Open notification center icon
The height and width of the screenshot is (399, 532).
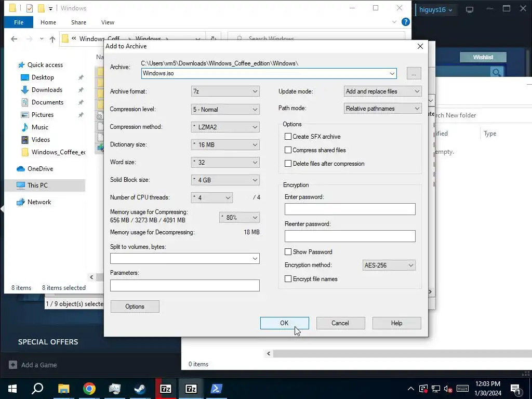click(515, 389)
